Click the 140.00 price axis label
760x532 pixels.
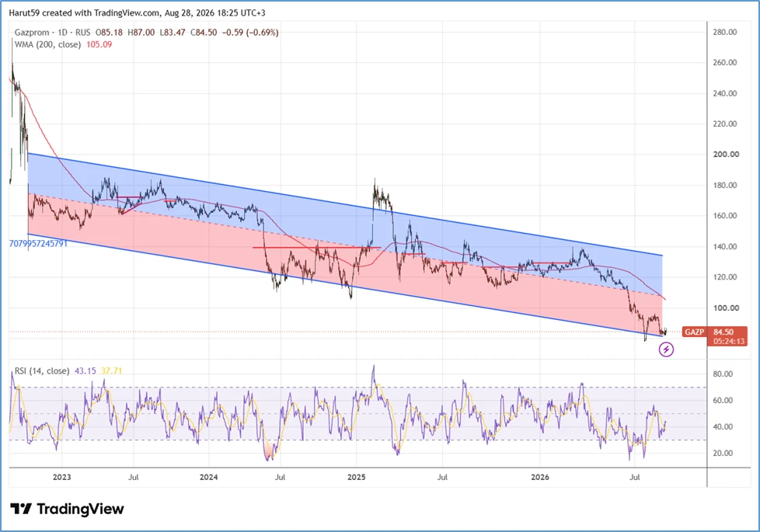[724, 247]
